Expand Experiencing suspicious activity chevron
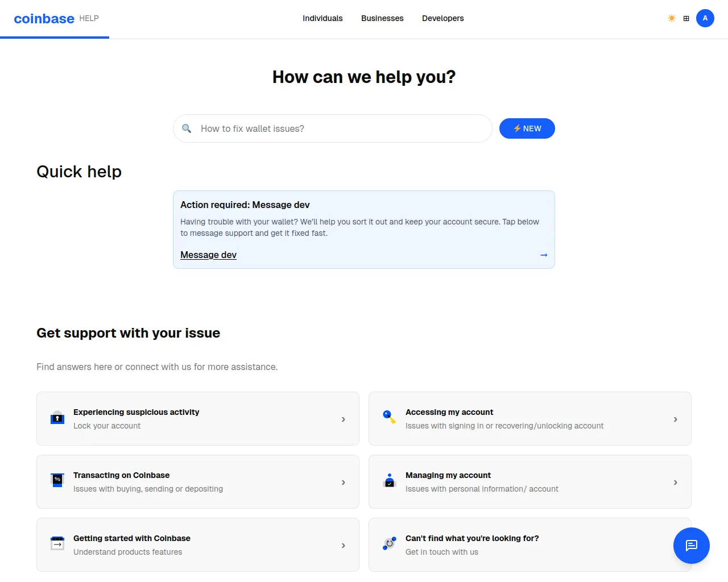Screen dimensions: 728x582 pyautogui.click(x=343, y=419)
